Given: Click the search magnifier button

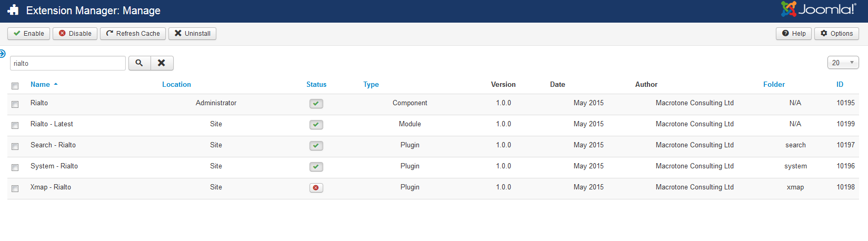Looking at the screenshot, I should coord(139,63).
